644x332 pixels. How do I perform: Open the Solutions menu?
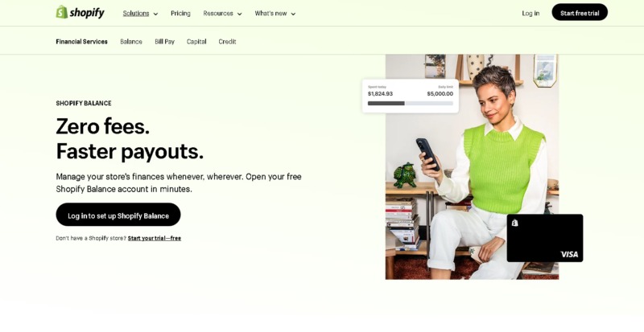(136, 13)
